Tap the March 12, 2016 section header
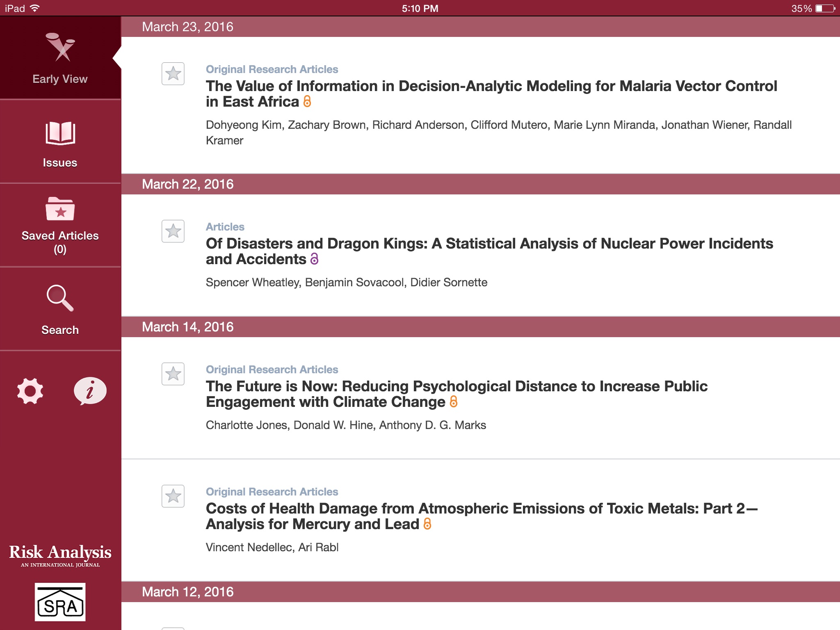840x630 pixels. [x=187, y=592]
